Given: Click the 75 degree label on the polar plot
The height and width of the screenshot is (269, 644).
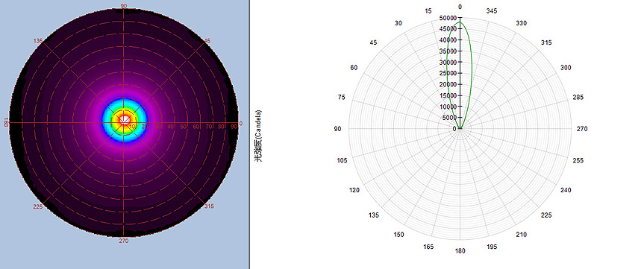Looking at the screenshot, I should click(342, 97).
